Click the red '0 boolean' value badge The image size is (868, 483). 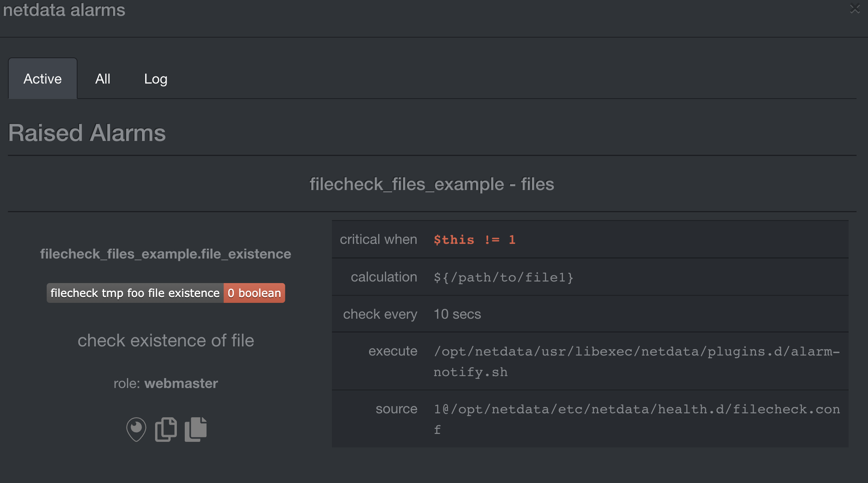tap(254, 293)
